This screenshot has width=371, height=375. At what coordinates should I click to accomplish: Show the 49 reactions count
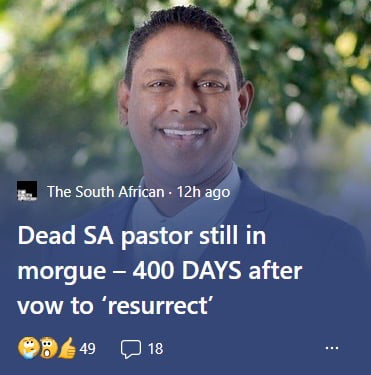(x=87, y=349)
